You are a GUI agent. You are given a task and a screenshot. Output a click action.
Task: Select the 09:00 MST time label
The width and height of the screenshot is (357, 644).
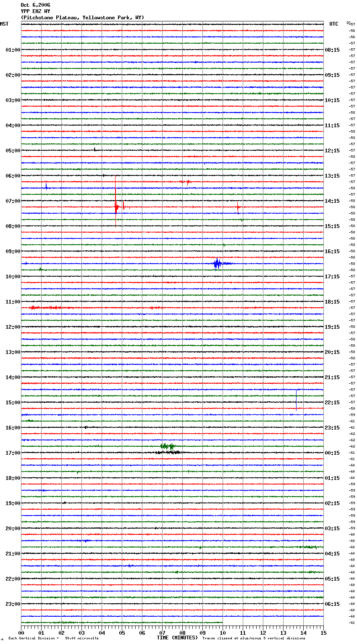click(13, 251)
